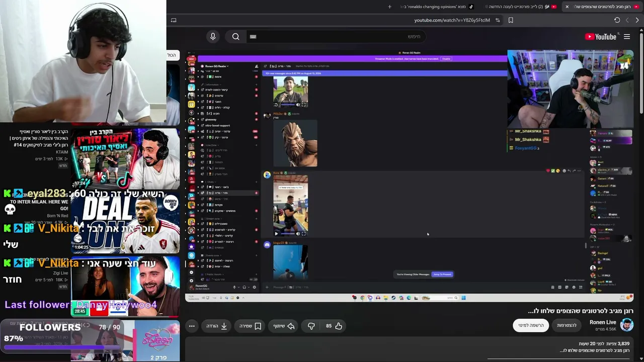Viewport: 644px width, 362px height.
Task: Open a new browser tab
Action: coord(389,7)
